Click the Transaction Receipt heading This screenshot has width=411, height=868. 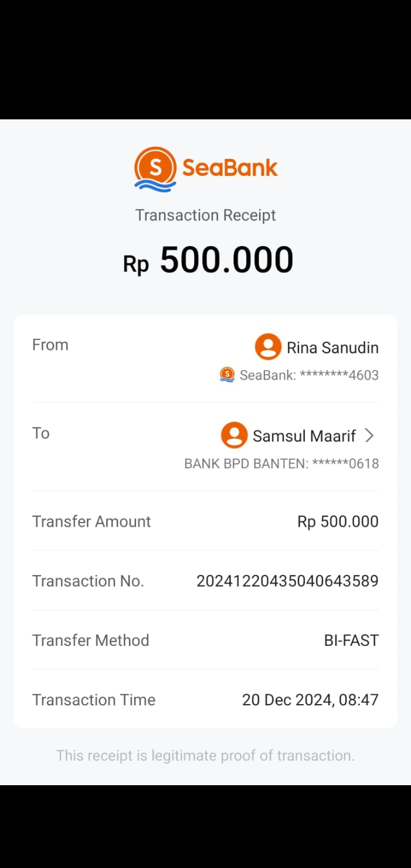[205, 215]
